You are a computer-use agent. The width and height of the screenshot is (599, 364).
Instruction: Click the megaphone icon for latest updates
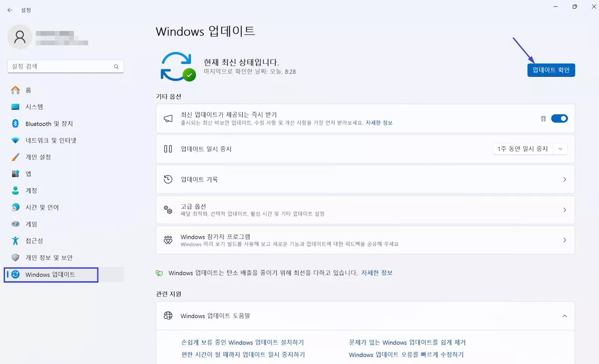click(x=168, y=119)
